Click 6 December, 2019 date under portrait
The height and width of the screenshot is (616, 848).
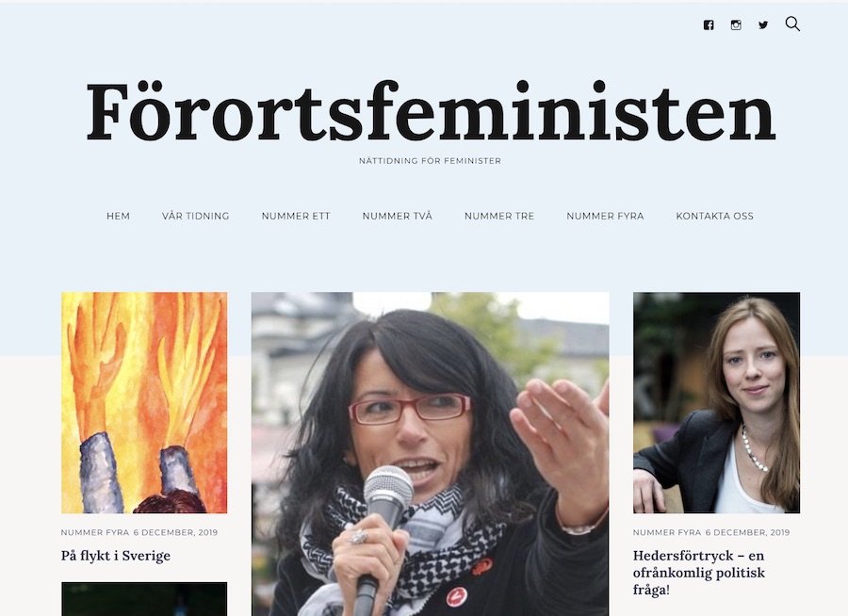[x=747, y=532]
